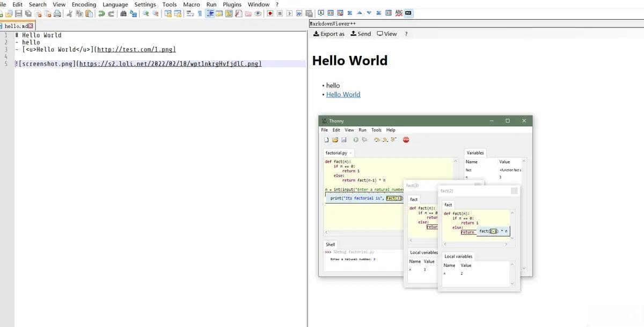Click the Save floppy disk icon

(19, 13)
